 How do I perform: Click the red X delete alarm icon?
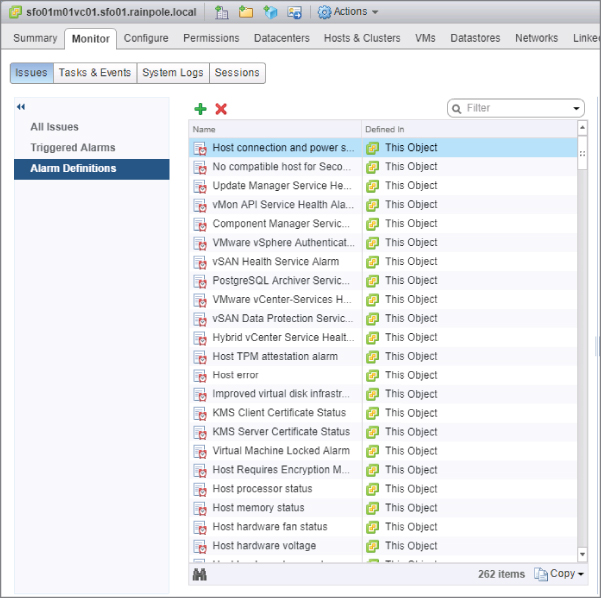pos(221,109)
